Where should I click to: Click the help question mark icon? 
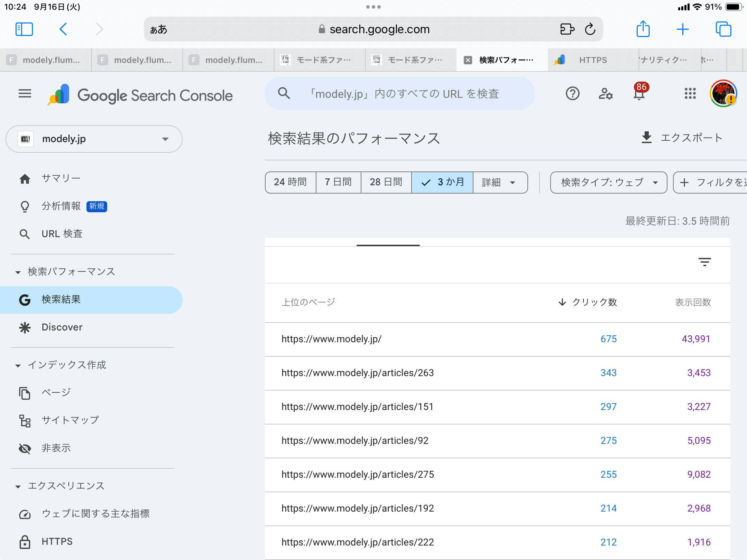pyautogui.click(x=572, y=94)
